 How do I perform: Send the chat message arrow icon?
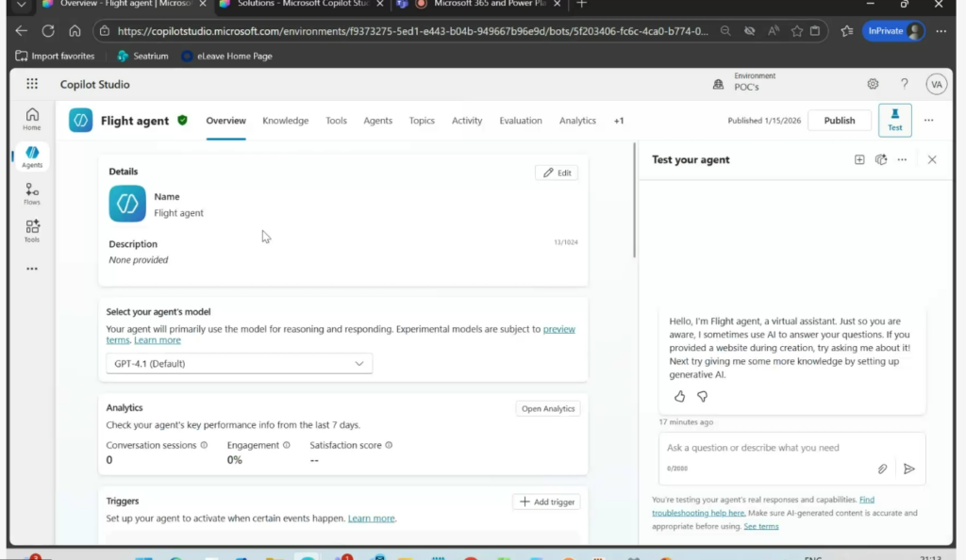pyautogui.click(x=909, y=469)
